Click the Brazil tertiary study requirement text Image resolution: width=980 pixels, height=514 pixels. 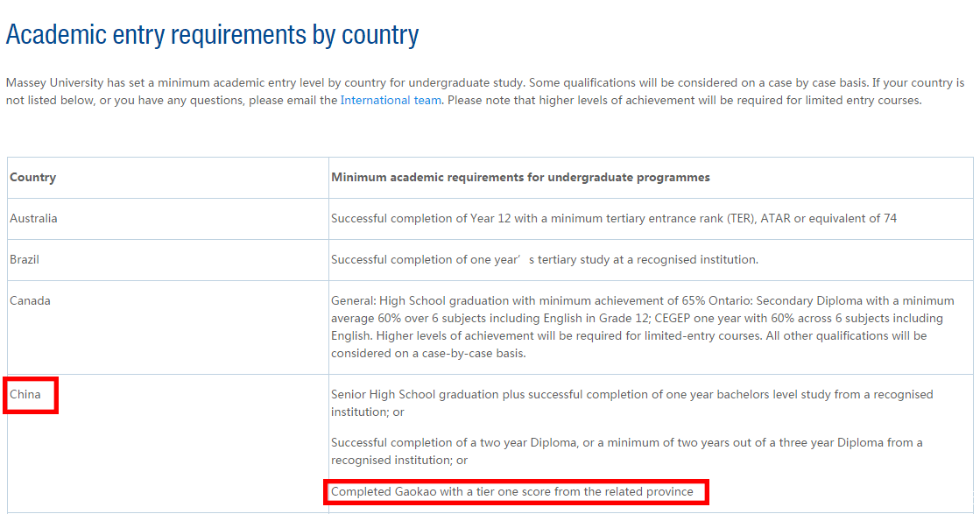(x=544, y=259)
